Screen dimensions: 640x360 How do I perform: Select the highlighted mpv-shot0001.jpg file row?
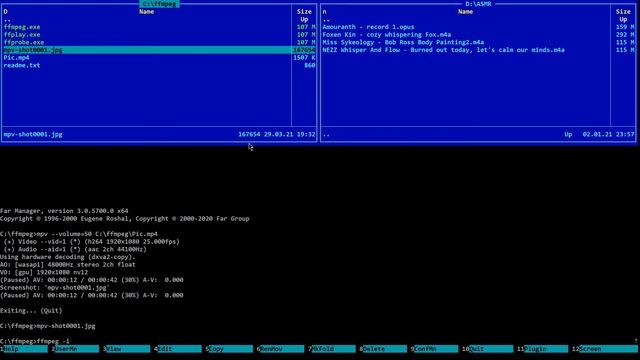click(x=159, y=50)
